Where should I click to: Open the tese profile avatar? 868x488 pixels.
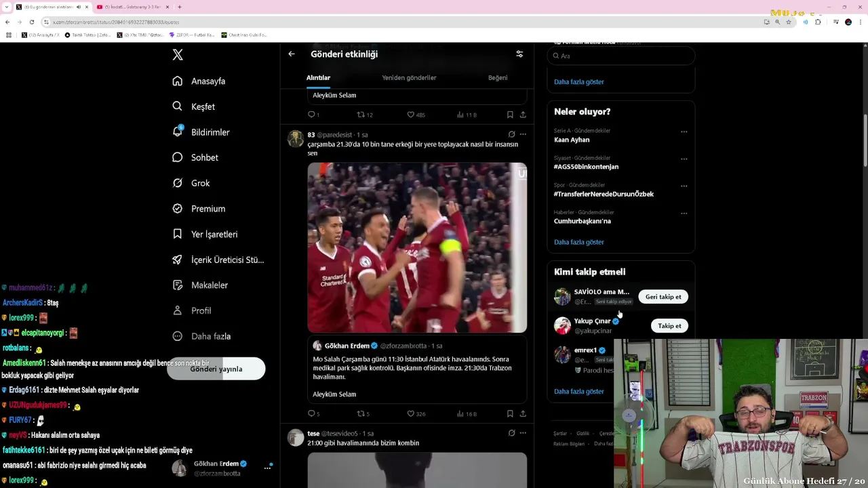click(296, 438)
